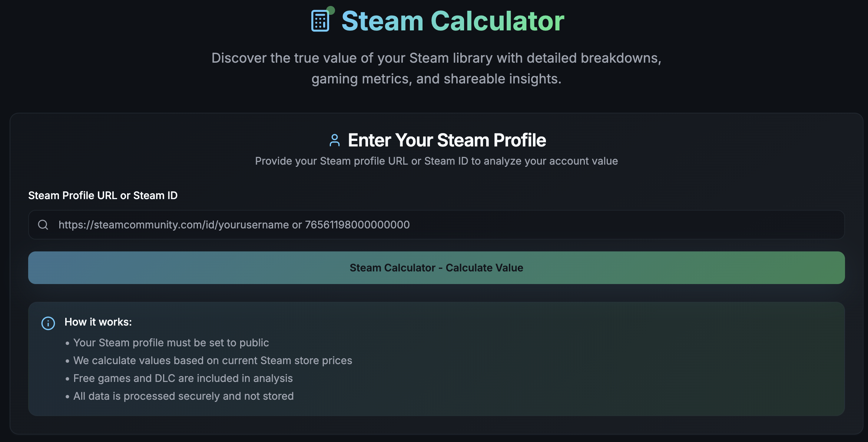This screenshot has width=868, height=442.
Task: Click "Free games and DLC" bullet point
Action: coord(183,378)
